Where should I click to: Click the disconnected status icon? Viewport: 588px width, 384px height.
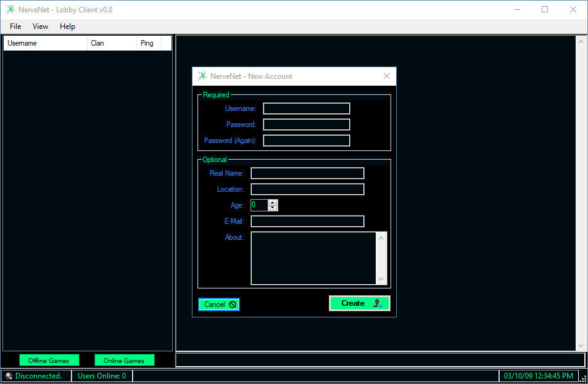(x=9, y=376)
